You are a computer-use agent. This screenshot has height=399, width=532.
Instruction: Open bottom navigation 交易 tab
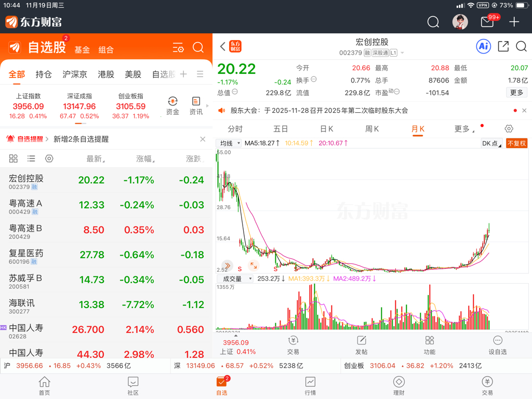click(x=487, y=386)
